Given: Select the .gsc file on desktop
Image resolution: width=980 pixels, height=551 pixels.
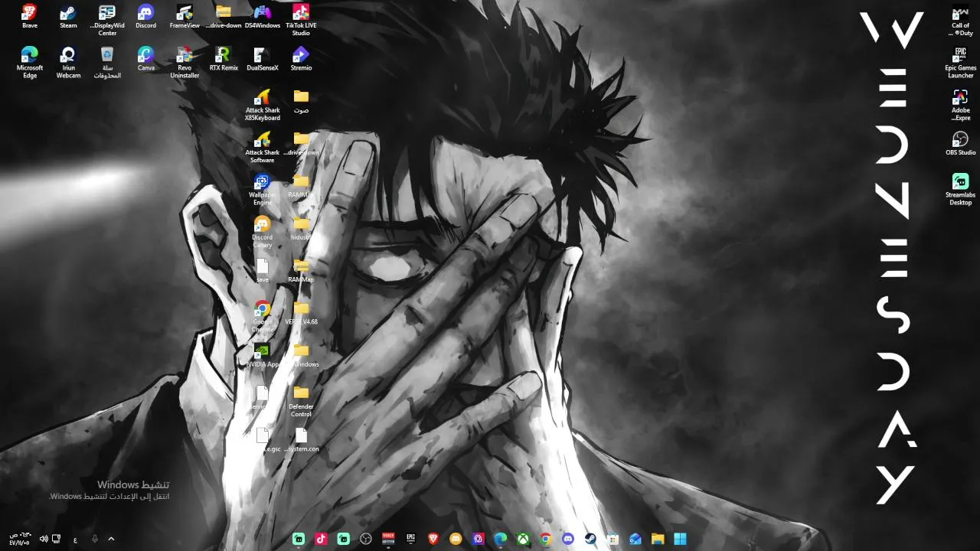Looking at the screenshot, I should tap(263, 439).
